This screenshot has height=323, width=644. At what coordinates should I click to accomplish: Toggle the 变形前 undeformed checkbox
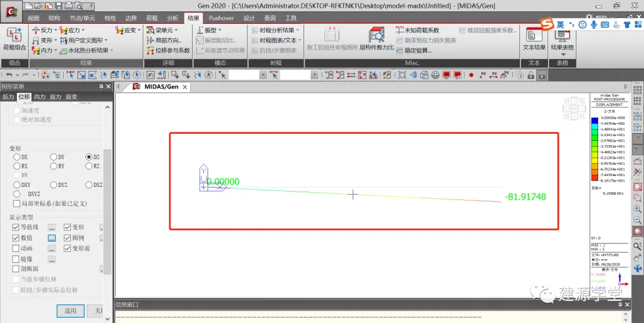coord(68,248)
